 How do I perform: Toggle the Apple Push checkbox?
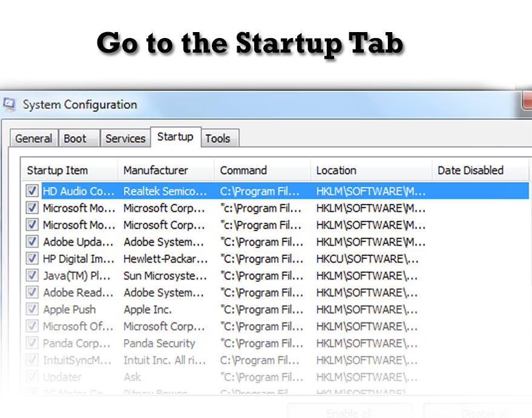(31, 309)
